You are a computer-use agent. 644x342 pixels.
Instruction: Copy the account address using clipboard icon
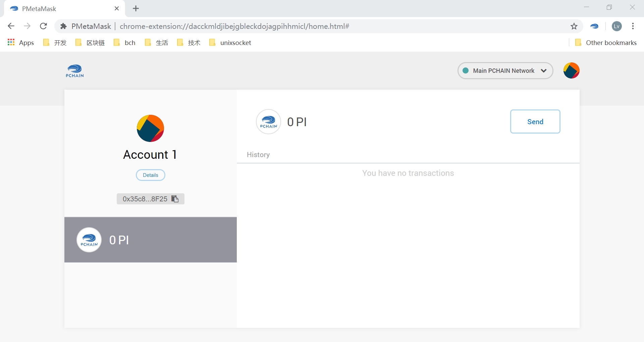click(x=175, y=199)
